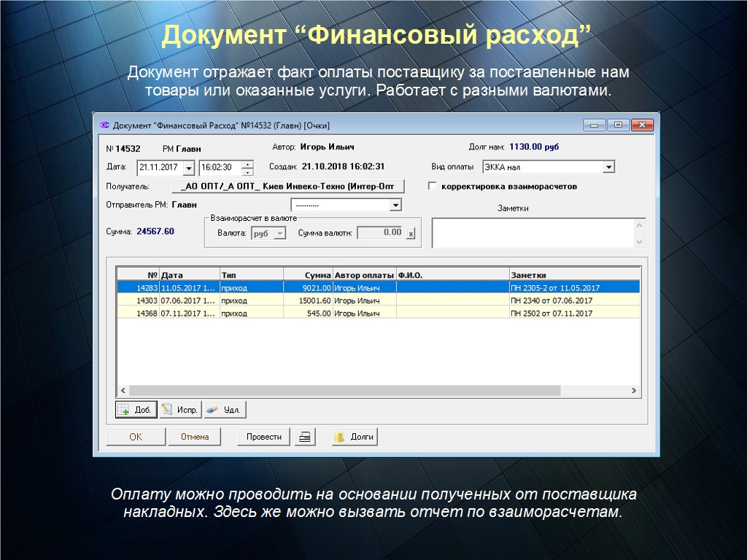This screenshot has width=747, height=560.
Task: Sort table by the Сумма column header
Action: [307, 275]
